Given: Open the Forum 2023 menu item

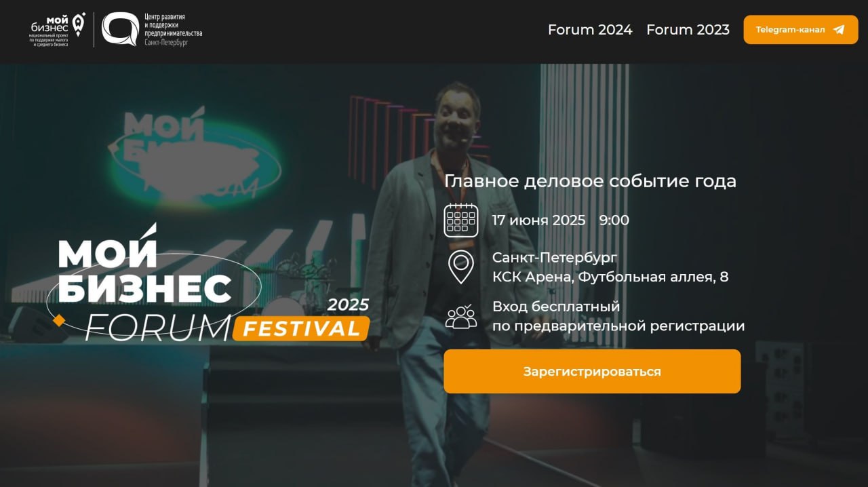Looking at the screenshot, I should 688,30.
